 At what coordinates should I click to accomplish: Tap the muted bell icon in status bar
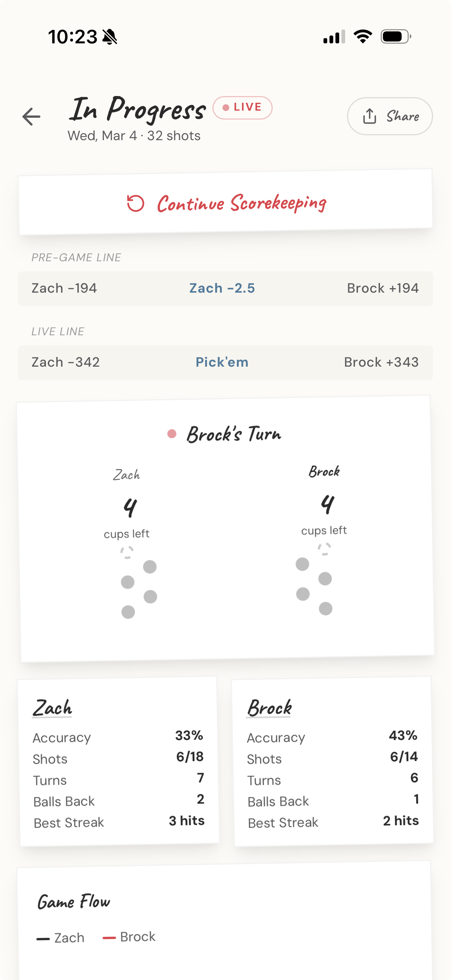[110, 37]
